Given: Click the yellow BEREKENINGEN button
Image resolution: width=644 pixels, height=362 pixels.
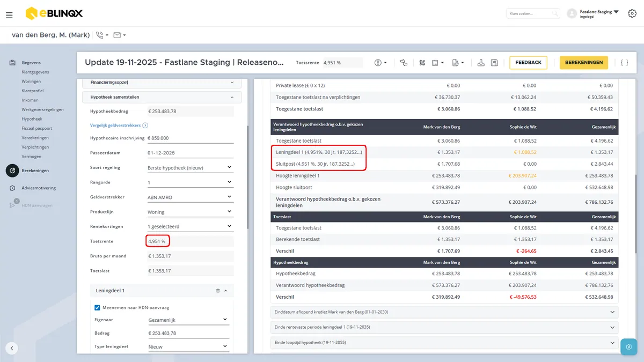Looking at the screenshot, I should tap(584, 63).
